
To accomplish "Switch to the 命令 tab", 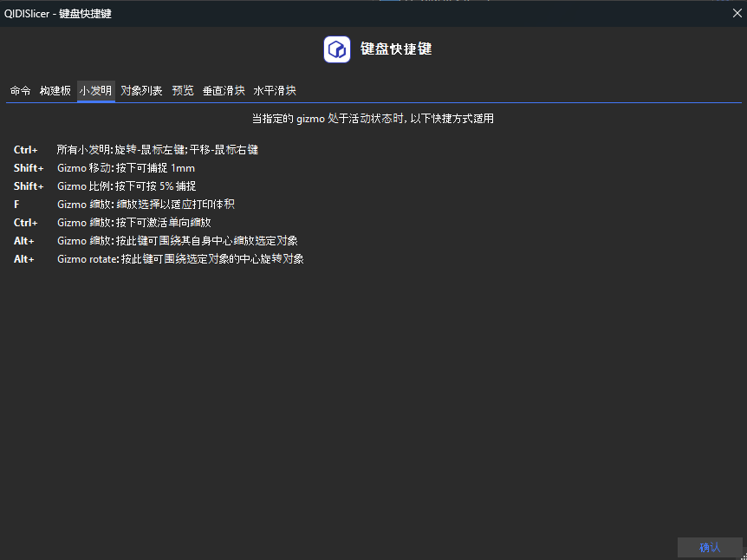I will point(21,90).
